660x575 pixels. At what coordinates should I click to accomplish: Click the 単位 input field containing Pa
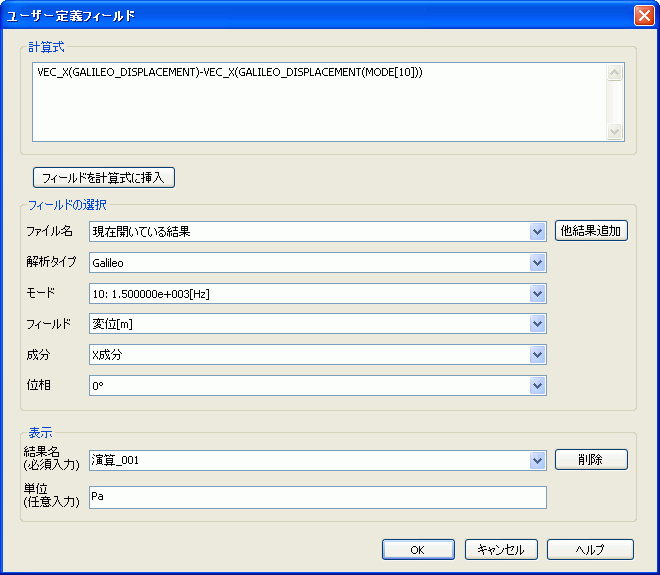pos(317,497)
